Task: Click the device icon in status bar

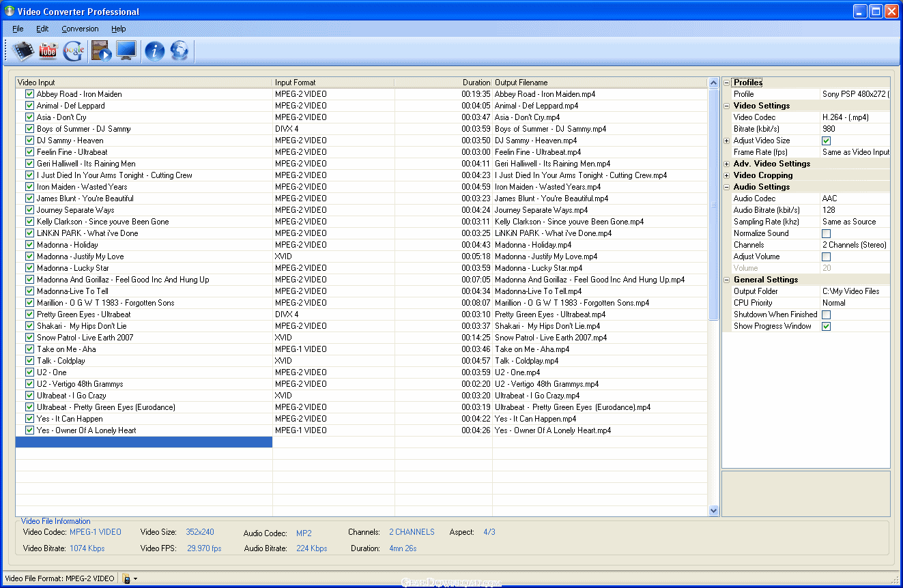Action: pyautogui.click(x=126, y=578)
